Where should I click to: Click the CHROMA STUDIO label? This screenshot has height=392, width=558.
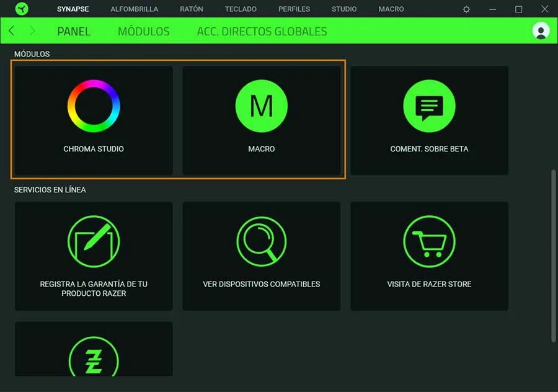pyautogui.click(x=94, y=149)
